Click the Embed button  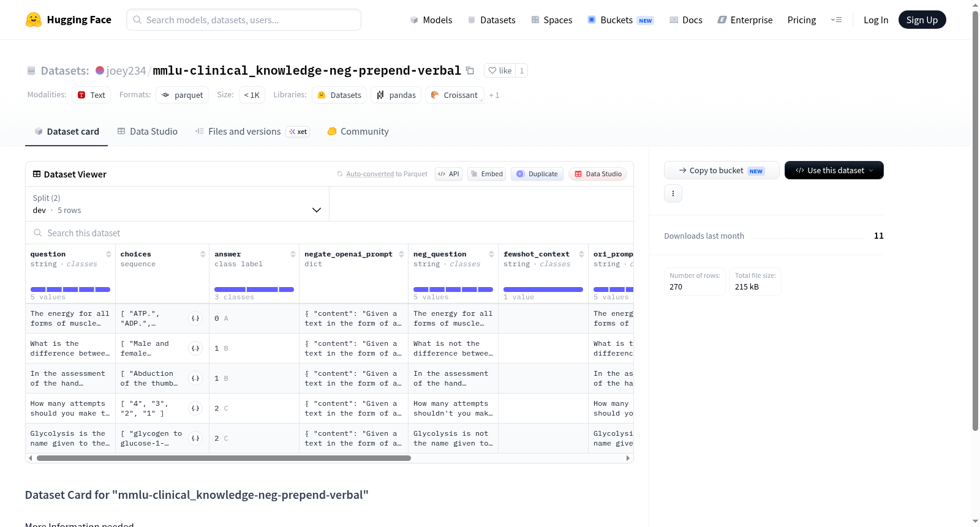point(486,174)
